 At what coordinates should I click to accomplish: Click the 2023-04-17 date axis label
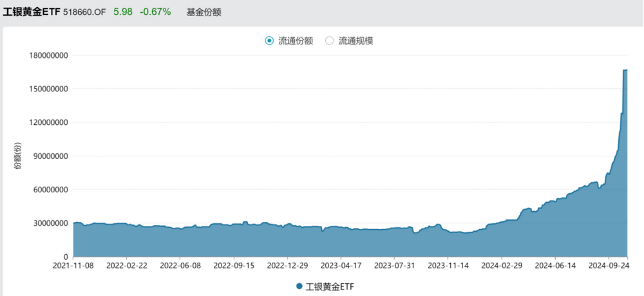pos(341,265)
